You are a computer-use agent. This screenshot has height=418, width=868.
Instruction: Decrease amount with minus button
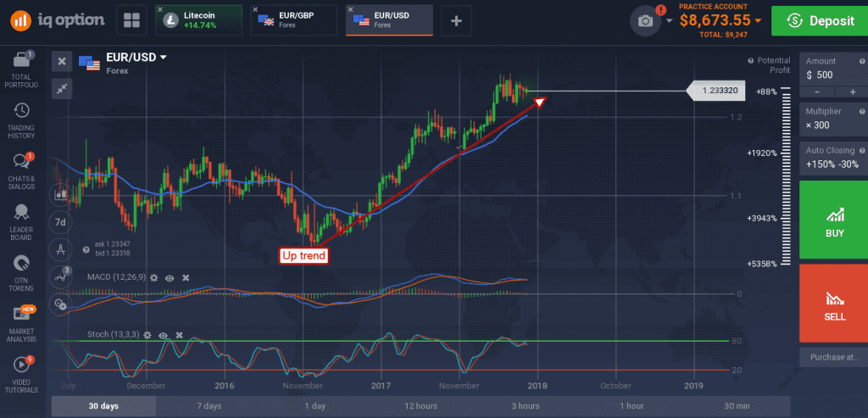click(816, 92)
